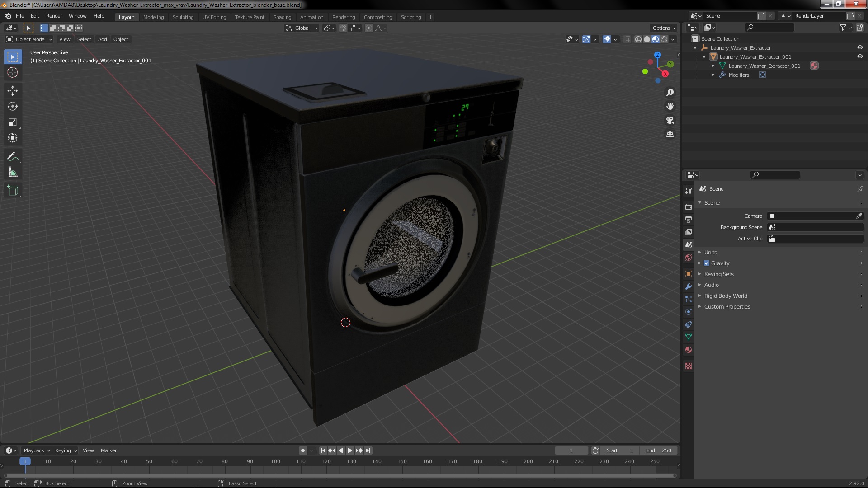The height and width of the screenshot is (488, 868).
Task: Open the Tool properties tab
Action: click(x=688, y=191)
